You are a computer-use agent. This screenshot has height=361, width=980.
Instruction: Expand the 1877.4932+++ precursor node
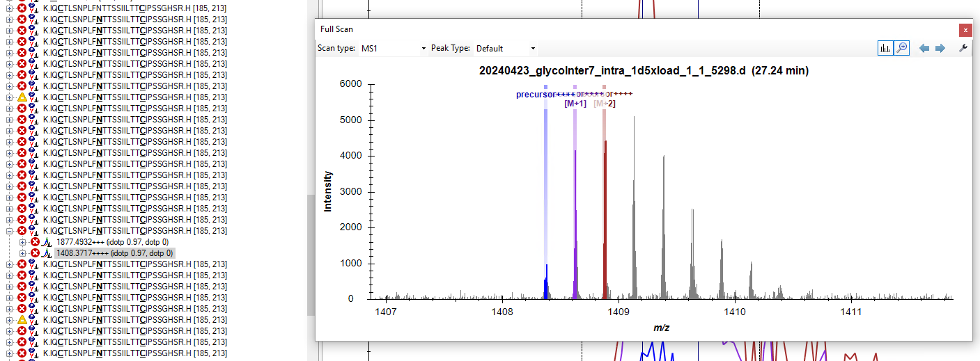tap(23, 242)
